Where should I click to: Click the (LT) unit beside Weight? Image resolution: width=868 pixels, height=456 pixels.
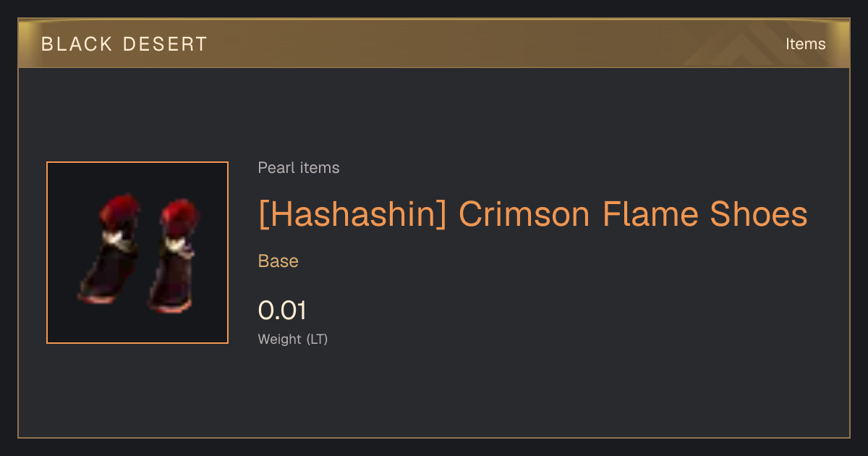(317, 339)
